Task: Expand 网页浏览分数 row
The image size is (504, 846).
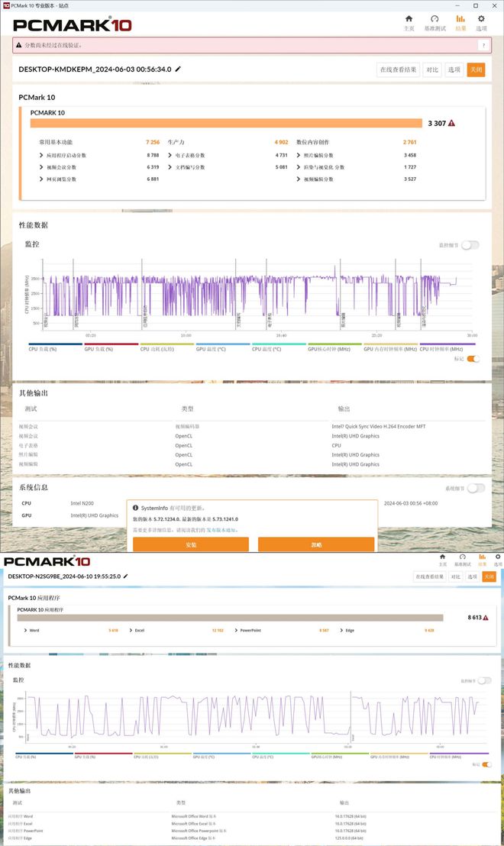Action: point(41,179)
